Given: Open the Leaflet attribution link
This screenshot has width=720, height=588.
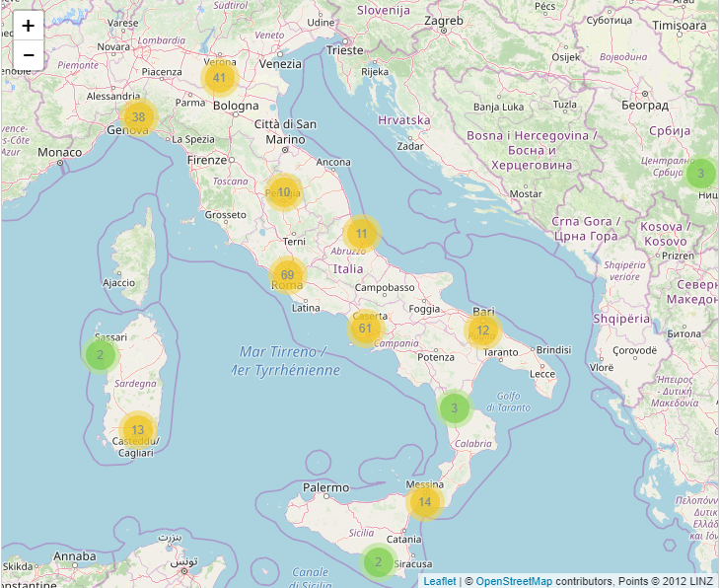Looking at the screenshot, I should tap(440, 581).
